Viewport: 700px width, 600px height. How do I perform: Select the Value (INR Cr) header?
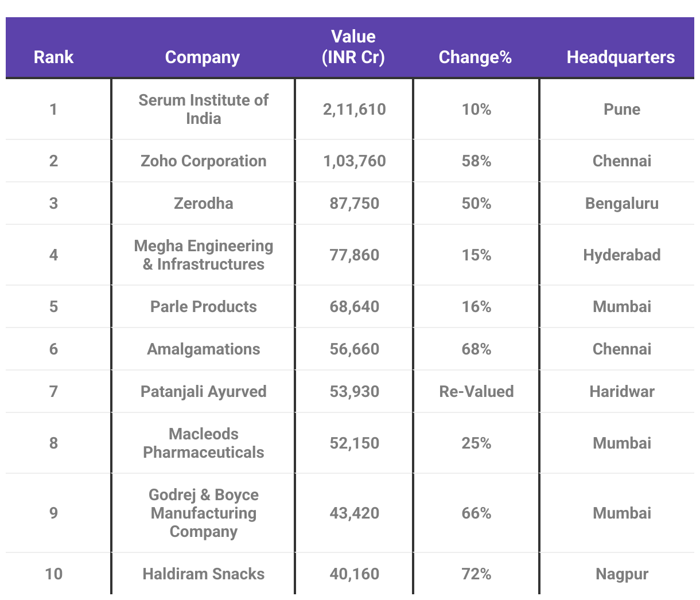tap(353, 47)
